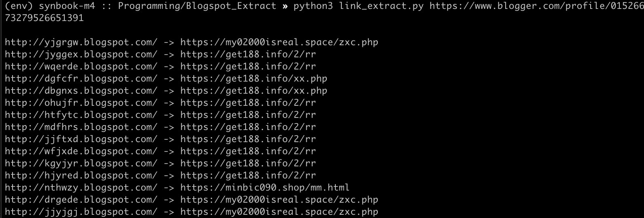Screen dimensions: 644x218
Task: Click the get188.info/2/rr link beside hjyred
Action: (248, 176)
